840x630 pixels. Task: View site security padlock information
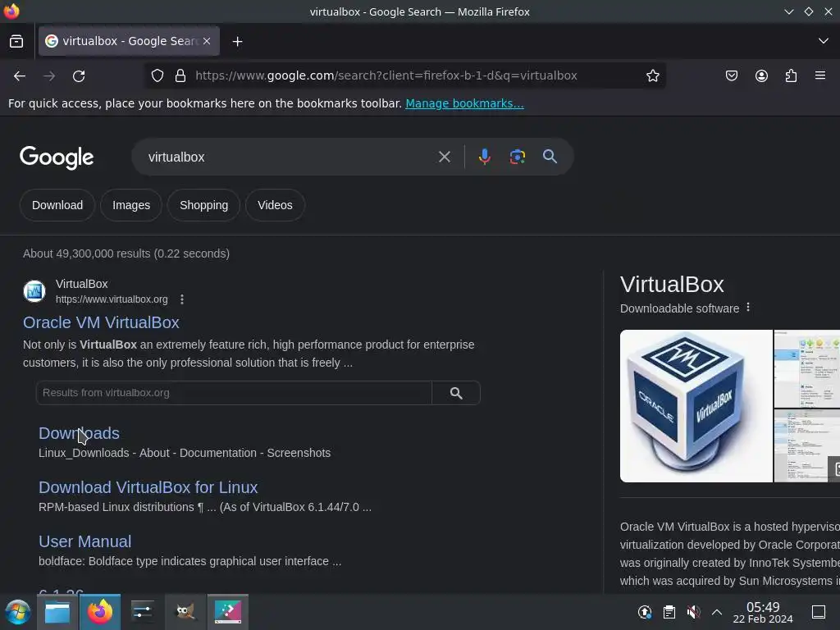coord(180,75)
